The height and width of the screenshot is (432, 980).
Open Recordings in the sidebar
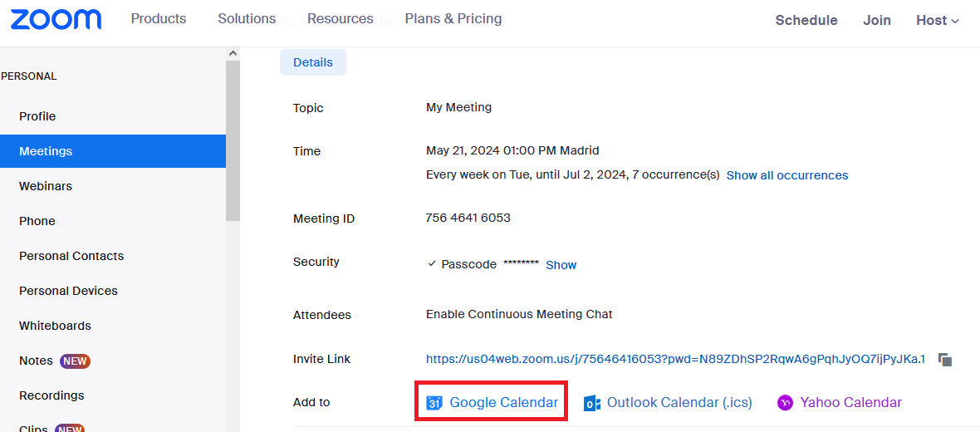(x=51, y=395)
